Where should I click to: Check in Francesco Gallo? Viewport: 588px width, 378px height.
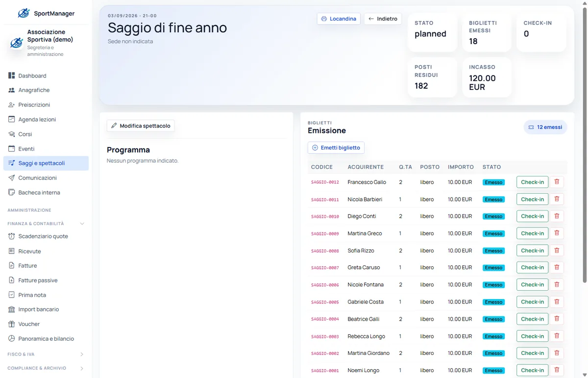point(532,182)
